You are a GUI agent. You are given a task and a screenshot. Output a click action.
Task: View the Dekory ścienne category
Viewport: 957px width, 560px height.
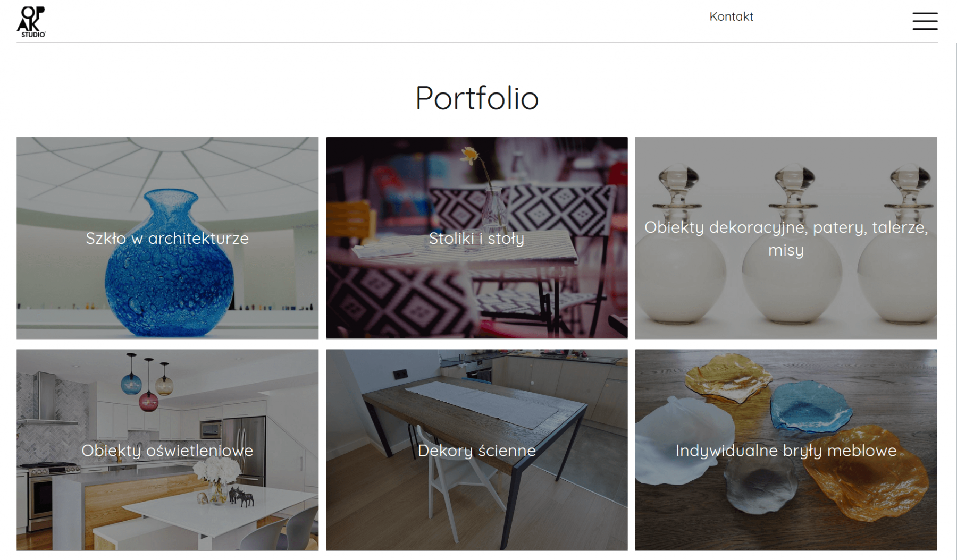tap(477, 450)
